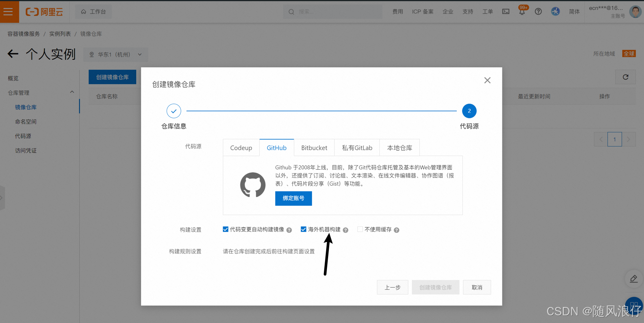
Task: Click step 2 代码源 circle
Action: 469,111
